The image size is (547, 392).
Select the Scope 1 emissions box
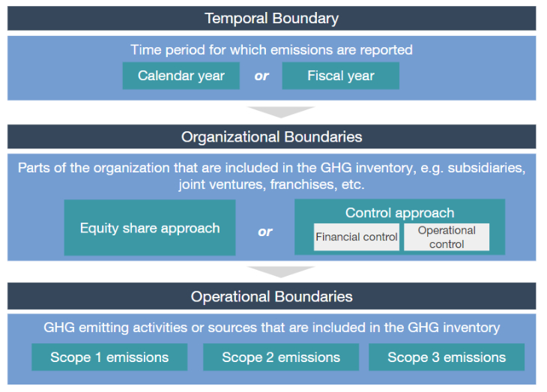(109, 357)
